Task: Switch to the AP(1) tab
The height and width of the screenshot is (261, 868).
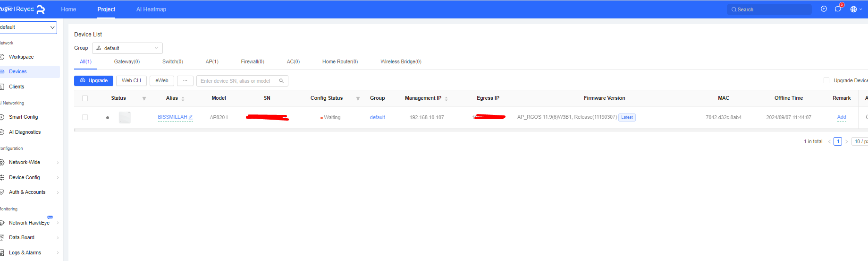Action: click(212, 61)
